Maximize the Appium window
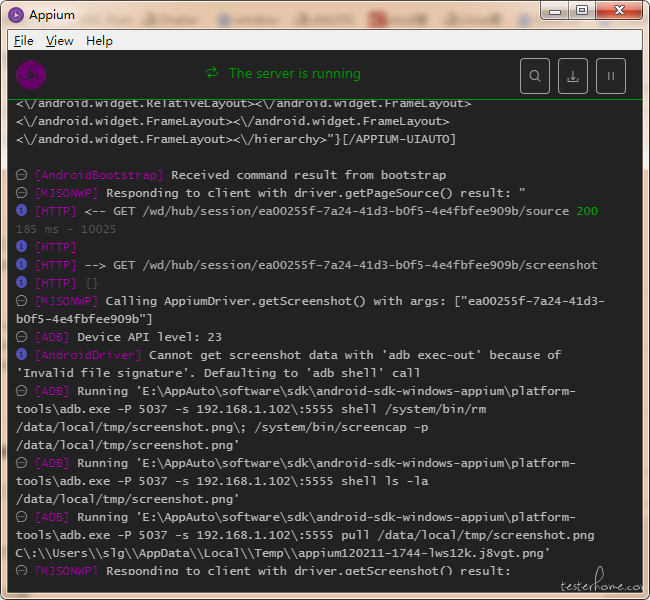Image resolution: width=650 pixels, height=600 pixels. (x=582, y=10)
